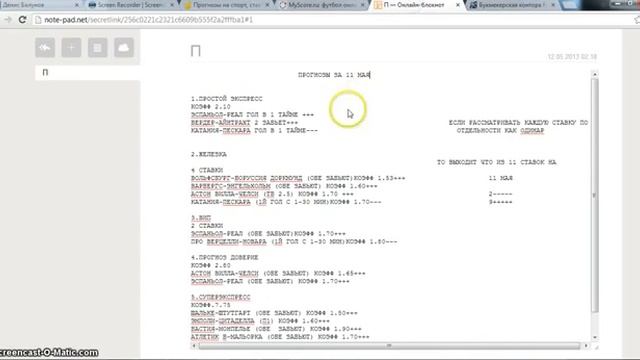The height and width of the screenshot is (360, 640).
Task: Switch to the Прогнозы на спорт tab
Action: pos(227,5)
